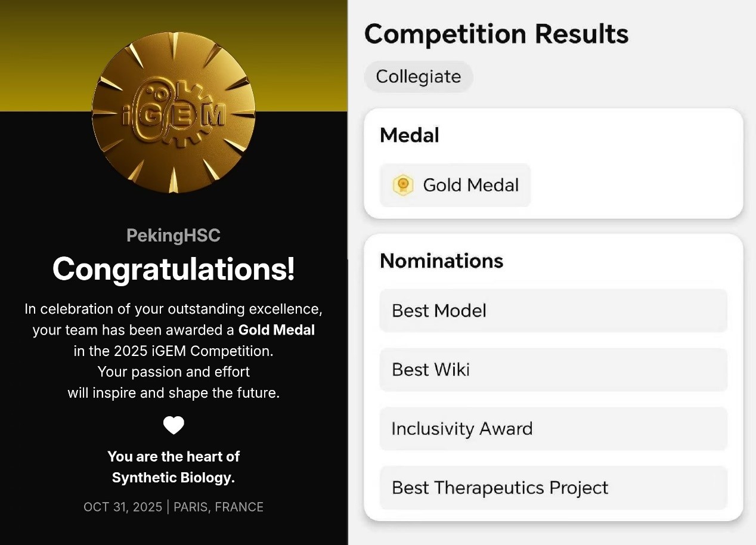The image size is (756, 545).
Task: Click the Nominations section heading
Action: (x=442, y=261)
